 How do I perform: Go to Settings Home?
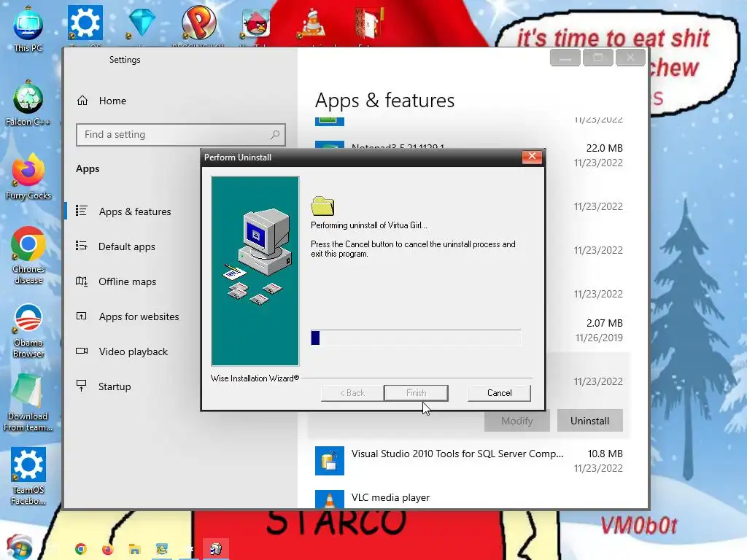[x=112, y=101]
